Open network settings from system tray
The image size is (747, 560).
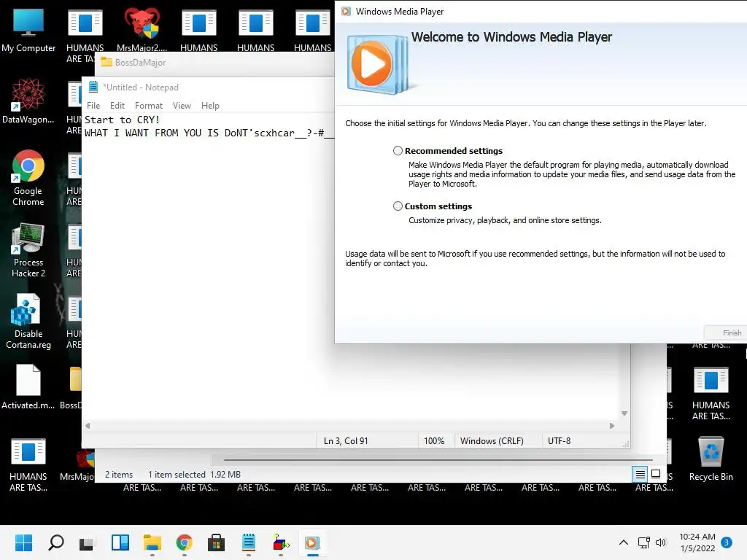tap(643, 542)
